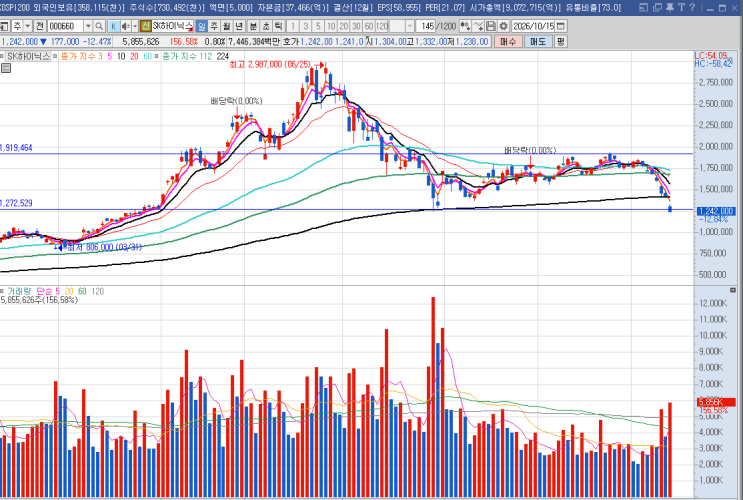
Task: Click the date field 2026/10/15
Action: [533, 26]
